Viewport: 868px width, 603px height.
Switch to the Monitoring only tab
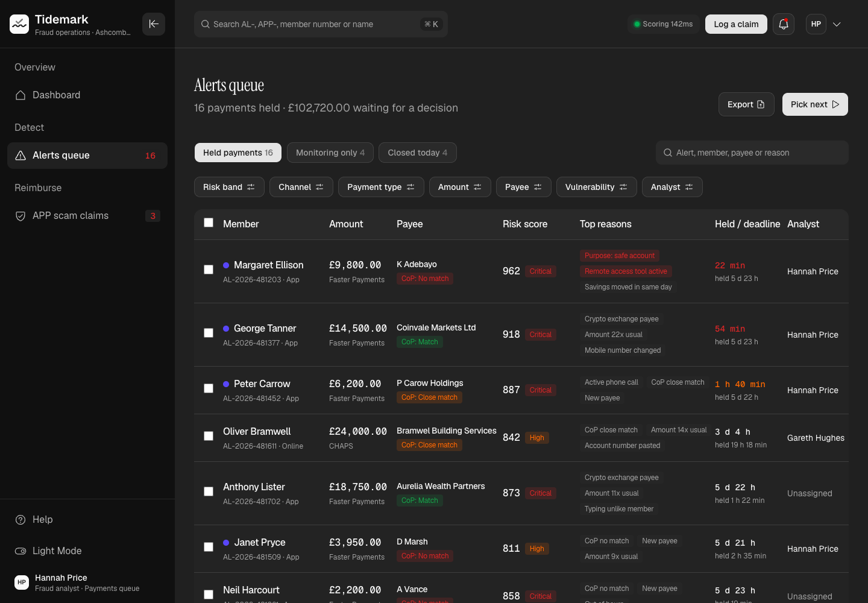pos(330,153)
